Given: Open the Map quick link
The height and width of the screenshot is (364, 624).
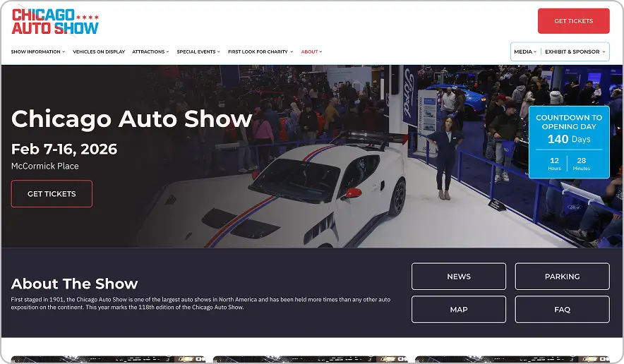Looking at the screenshot, I should point(458,309).
